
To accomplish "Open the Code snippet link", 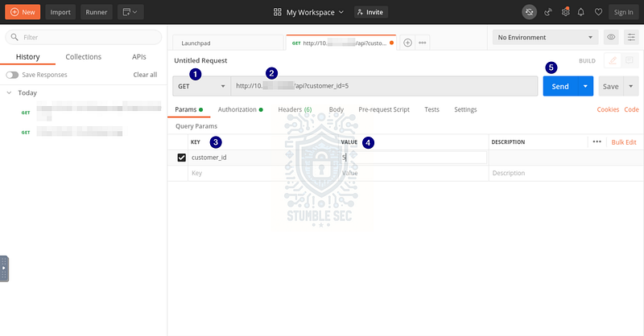I will 631,109.
